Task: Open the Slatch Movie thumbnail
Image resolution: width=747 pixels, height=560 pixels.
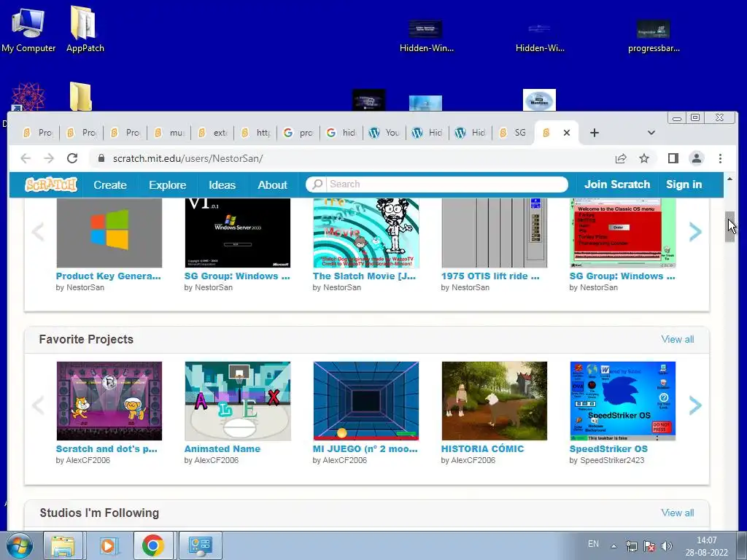Action: [x=366, y=233]
